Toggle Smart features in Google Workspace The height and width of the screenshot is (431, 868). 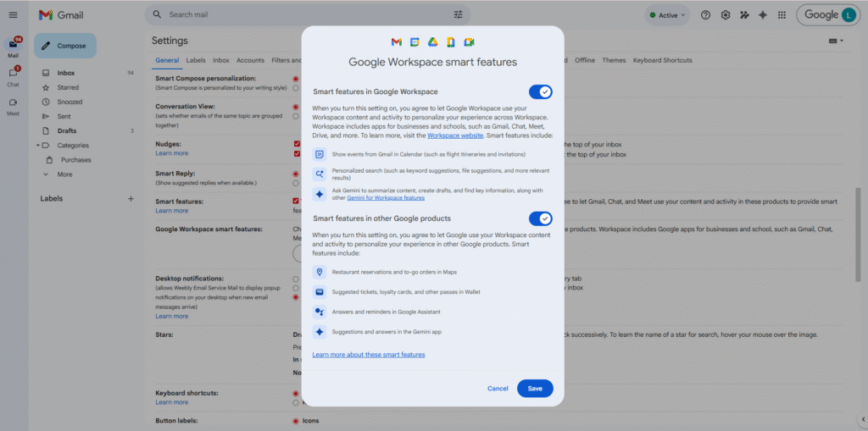tap(540, 91)
